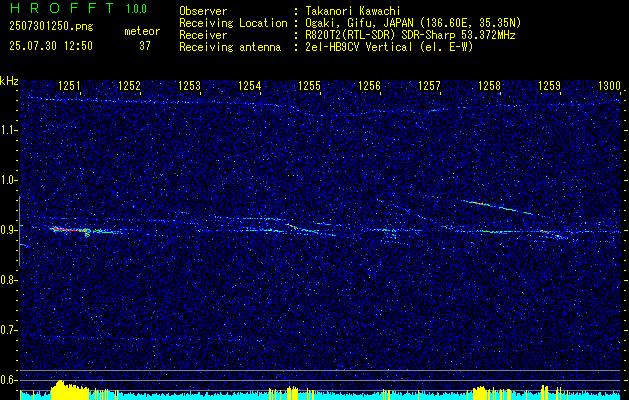Click the 1.1 kHz axis label
This screenshot has width=629, height=400.
pyautogui.click(x=9, y=130)
